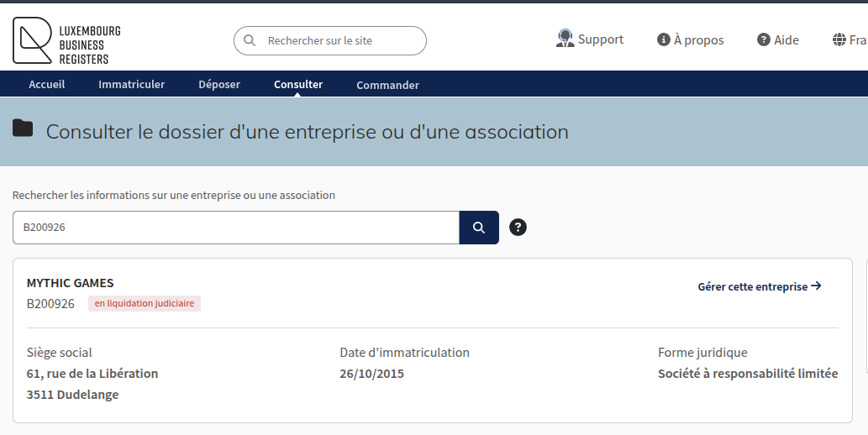
Task: Follow the Gérer cette entreprise link
Action: click(759, 286)
